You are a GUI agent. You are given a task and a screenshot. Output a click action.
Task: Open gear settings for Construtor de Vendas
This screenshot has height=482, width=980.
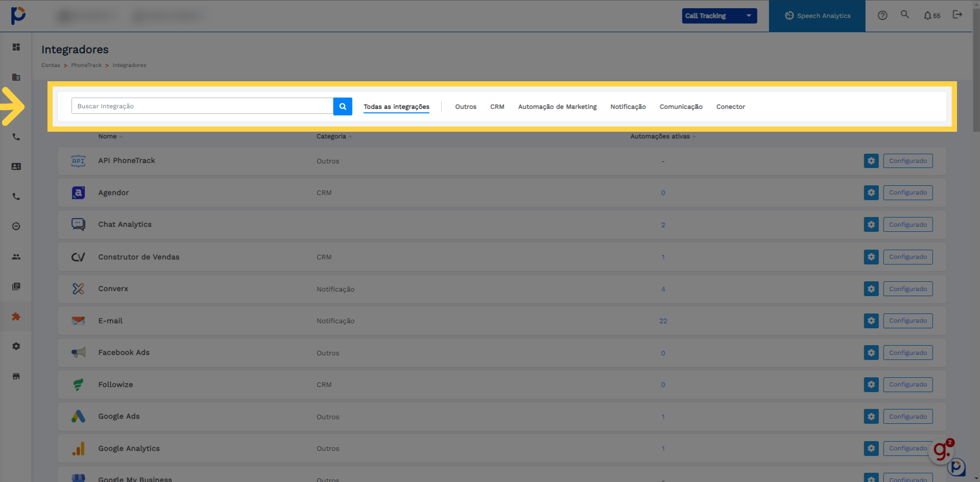click(871, 257)
